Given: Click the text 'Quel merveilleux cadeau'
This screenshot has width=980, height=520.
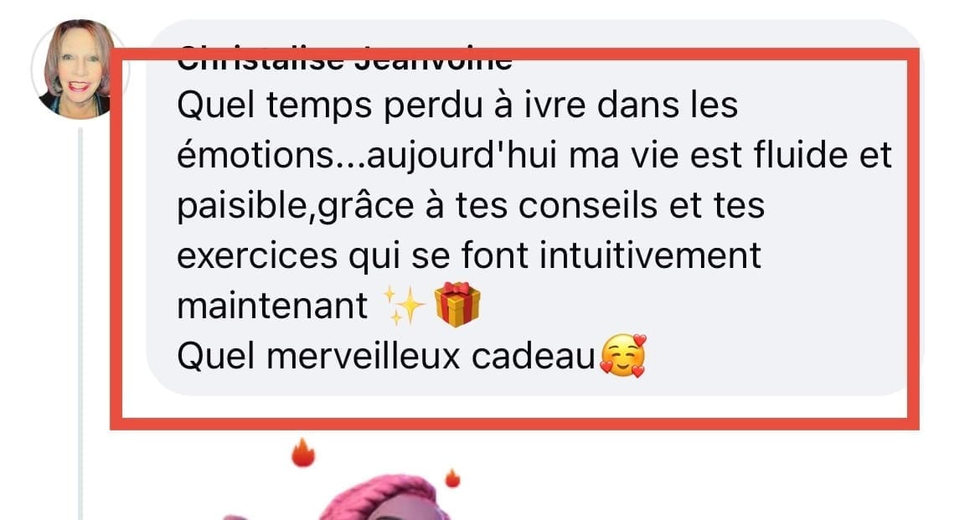Looking at the screenshot, I should 385,357.
